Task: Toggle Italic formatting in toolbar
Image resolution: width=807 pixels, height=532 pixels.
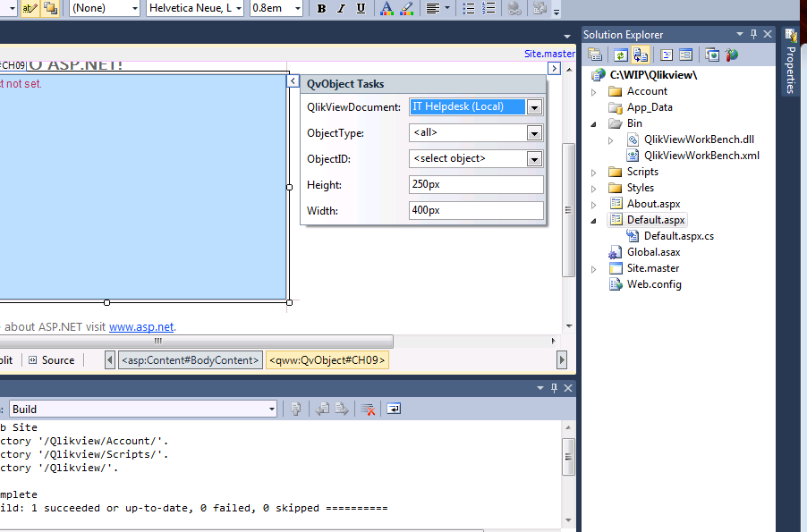Action: (x=341, y=9)
